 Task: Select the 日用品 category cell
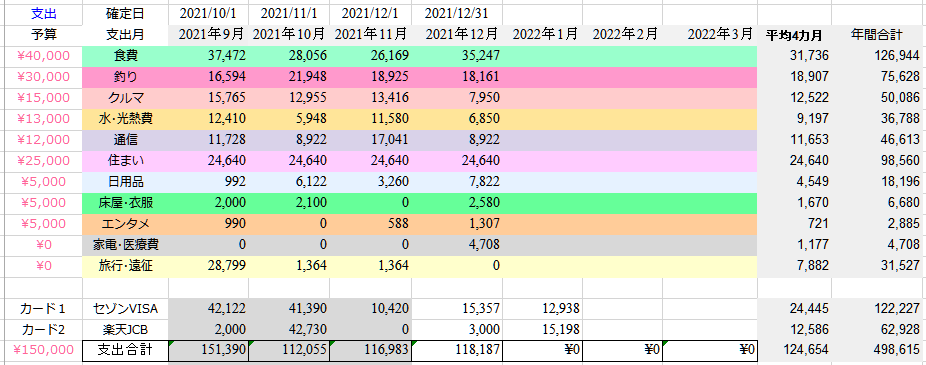[125, 182]
